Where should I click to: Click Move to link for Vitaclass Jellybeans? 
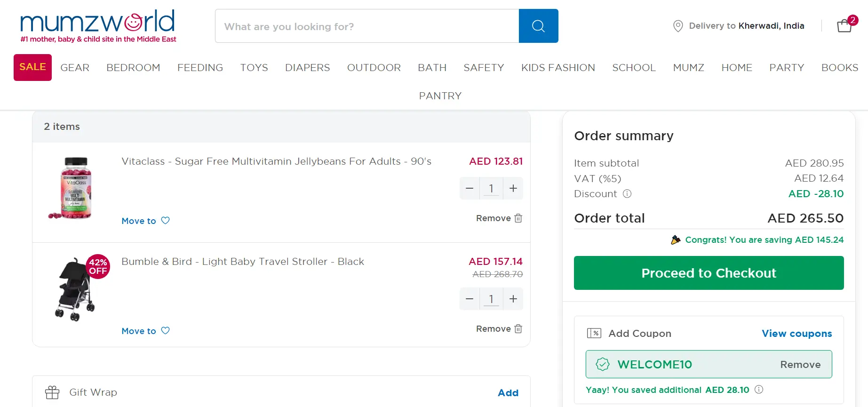139,221
